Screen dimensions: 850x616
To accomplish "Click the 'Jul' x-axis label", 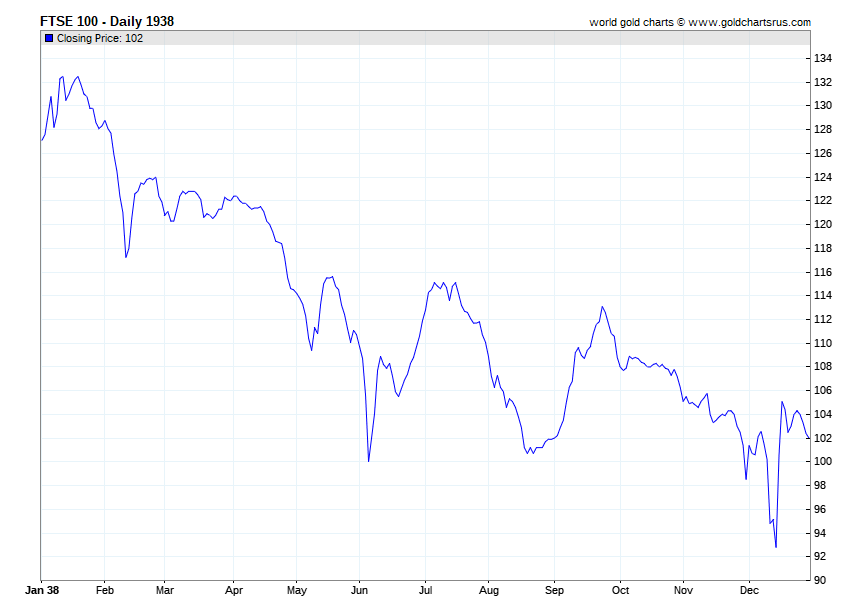I will coord(426,590).
